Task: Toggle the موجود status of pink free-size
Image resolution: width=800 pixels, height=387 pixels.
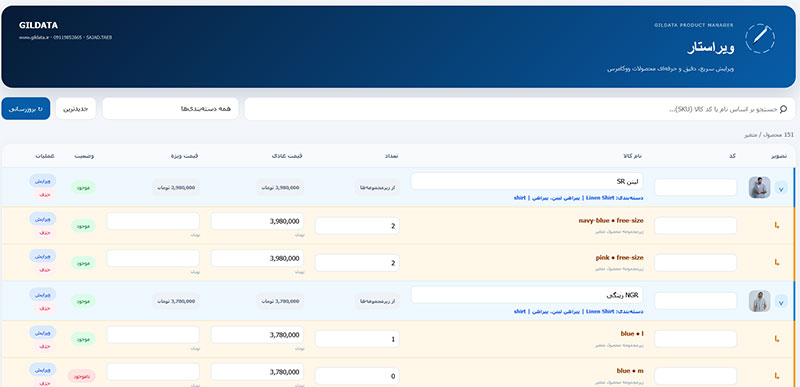Action: point(83,263)
